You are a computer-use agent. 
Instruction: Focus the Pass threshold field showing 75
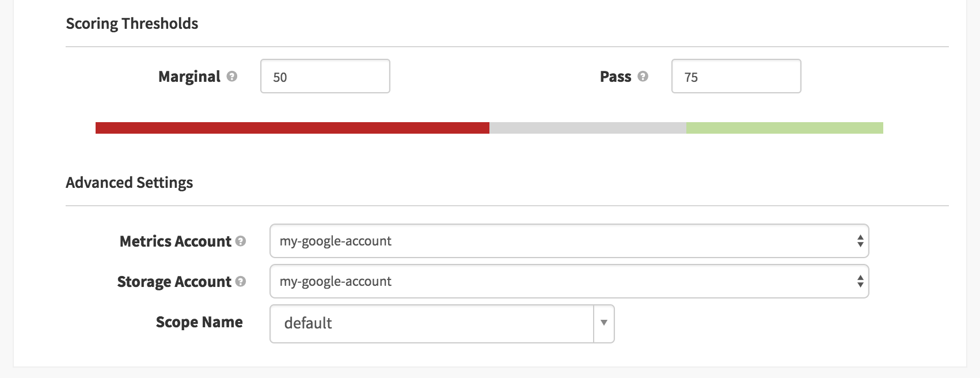(x=736, y=76)
